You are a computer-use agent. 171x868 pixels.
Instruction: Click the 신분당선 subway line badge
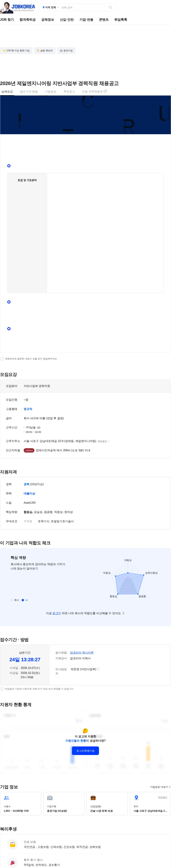point(29,451)
